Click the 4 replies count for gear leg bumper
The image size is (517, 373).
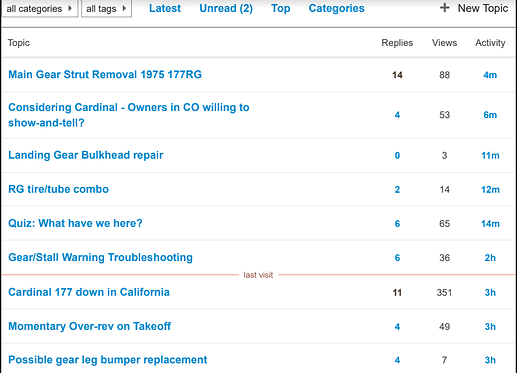(397, 360)
